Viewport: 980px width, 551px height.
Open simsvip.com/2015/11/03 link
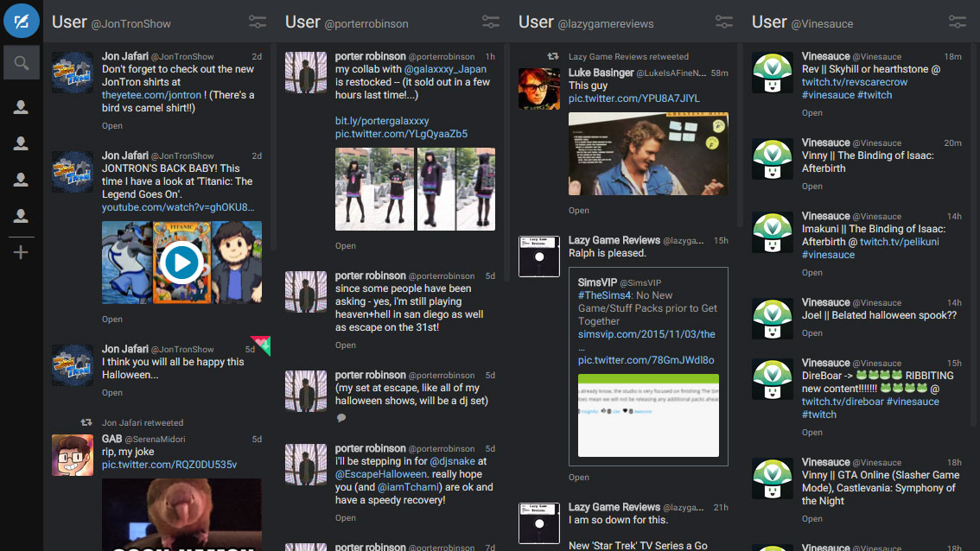[646, 334]
